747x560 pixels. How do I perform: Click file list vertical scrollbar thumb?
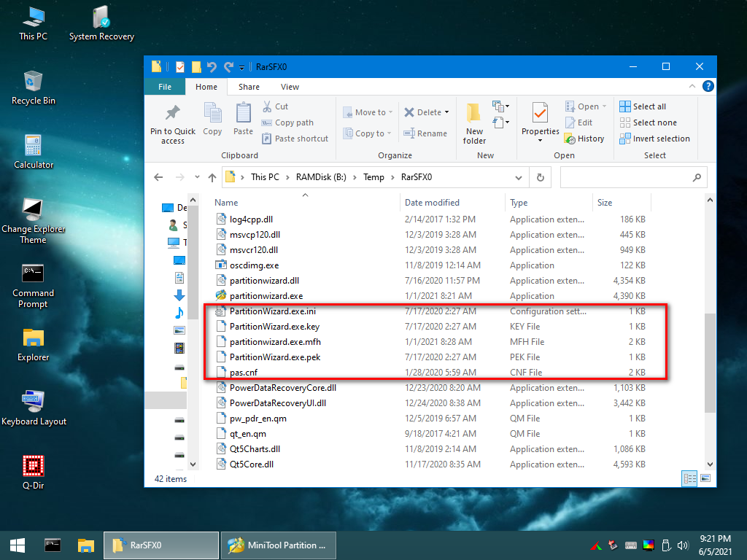710,363
